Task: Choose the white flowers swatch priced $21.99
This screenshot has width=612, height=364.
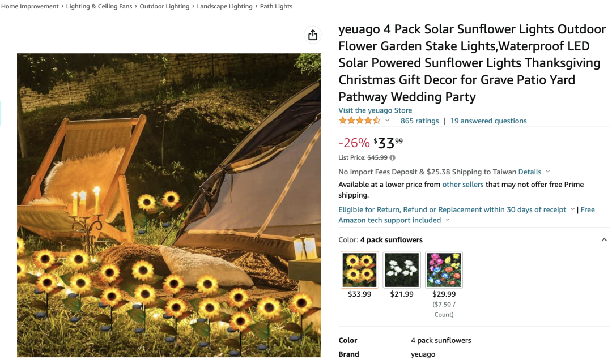Action: [x=402, y=270]
